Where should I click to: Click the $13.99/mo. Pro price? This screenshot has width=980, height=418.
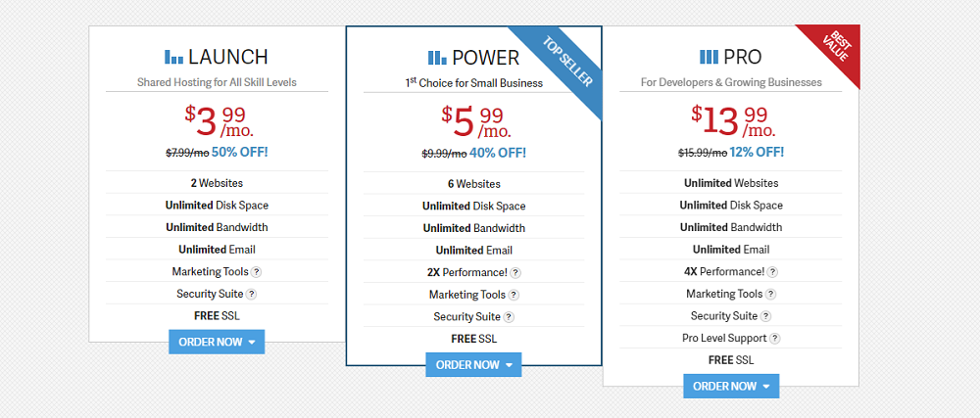coord(730,121)
